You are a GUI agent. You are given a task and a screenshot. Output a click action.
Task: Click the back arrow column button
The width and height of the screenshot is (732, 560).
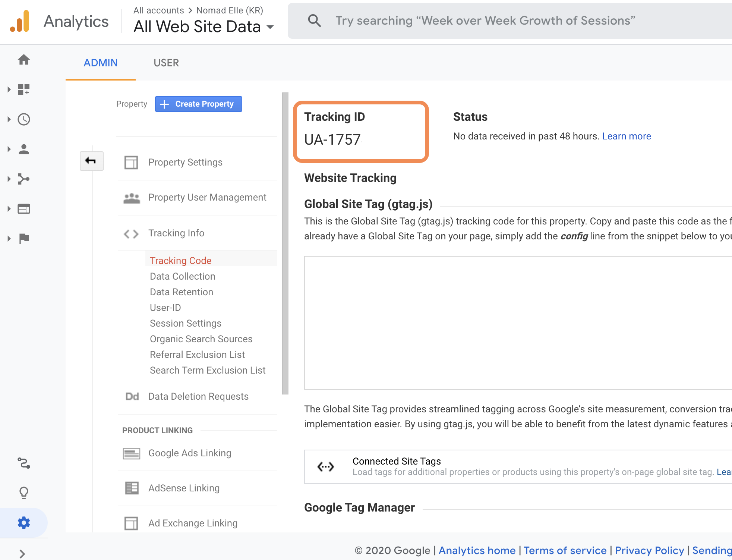click(x=91, y=161)
